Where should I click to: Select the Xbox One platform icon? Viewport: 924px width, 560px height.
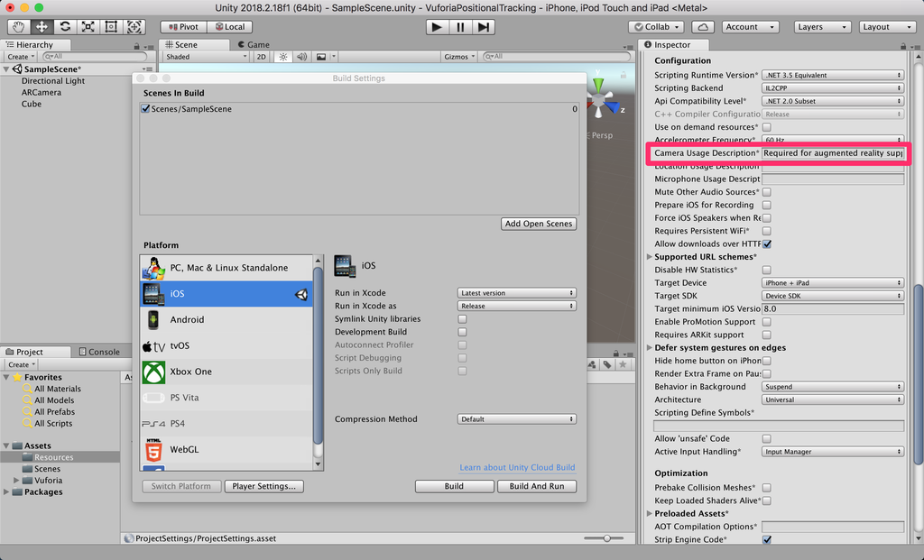click(153, 372)
